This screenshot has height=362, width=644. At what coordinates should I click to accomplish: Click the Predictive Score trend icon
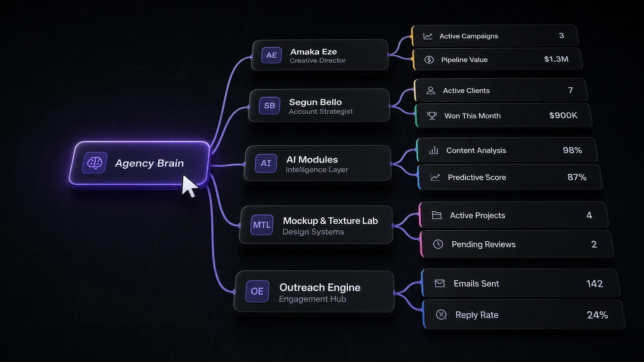tap(435, 177)
